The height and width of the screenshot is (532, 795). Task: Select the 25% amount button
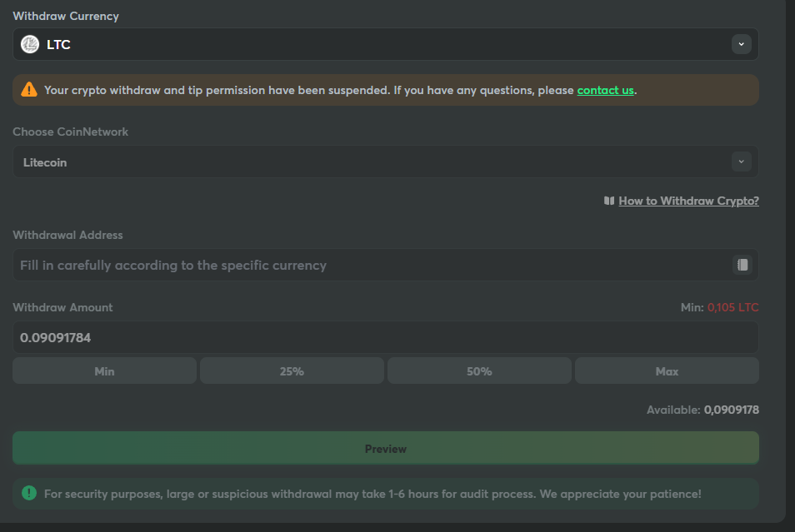pyautogui.click(x=292, y=371)
